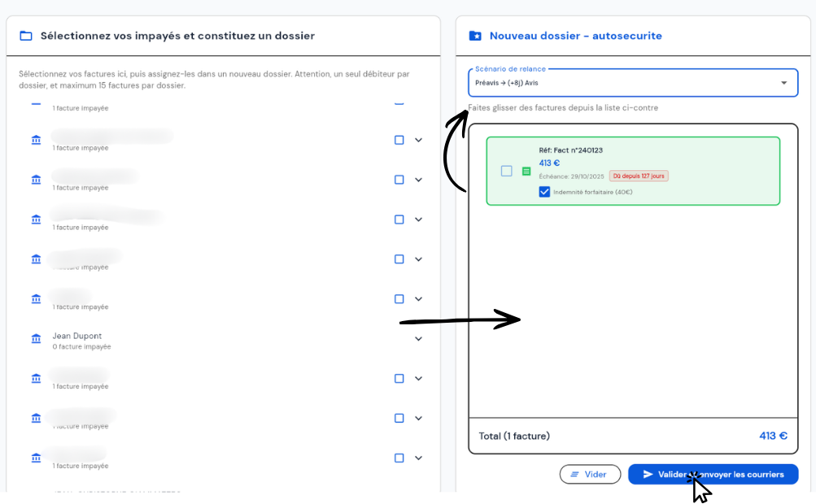Click the green document icon on invoice Fact n°240123
Image resolution: width=816 pixels, height=504 pixels.
[526, 172]
